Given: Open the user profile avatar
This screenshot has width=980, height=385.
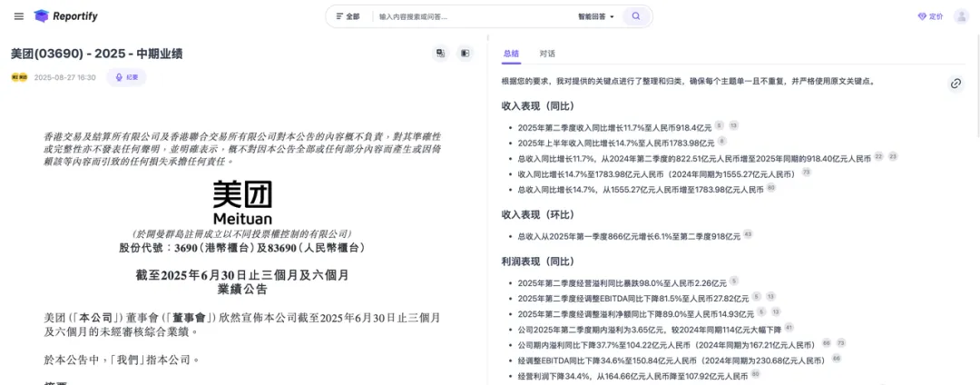Looking at the screenshot, I should click(961, 16).
